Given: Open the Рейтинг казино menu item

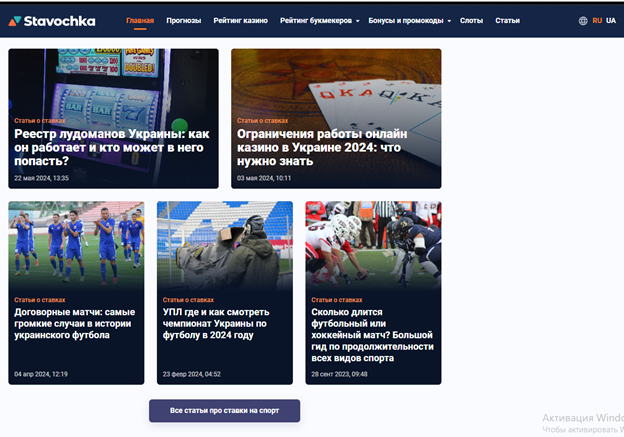Looking at the screenshot, I should pyautogui.click(x=240, y=20).
